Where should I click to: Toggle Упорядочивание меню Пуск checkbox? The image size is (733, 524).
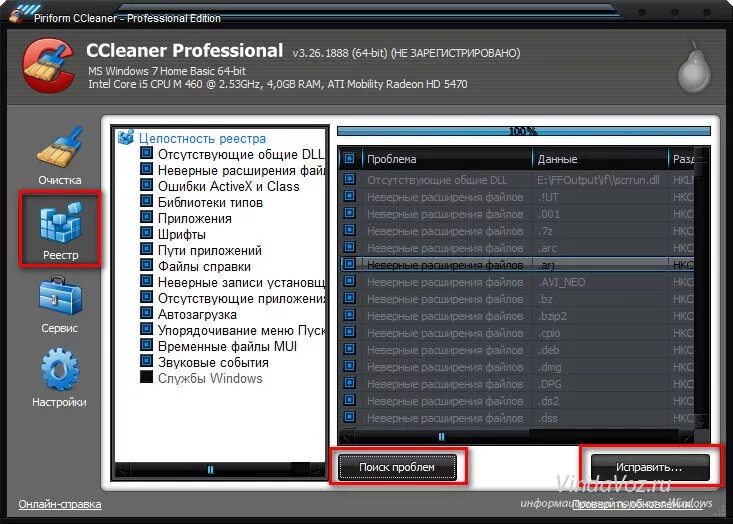(x=146, y=329)
